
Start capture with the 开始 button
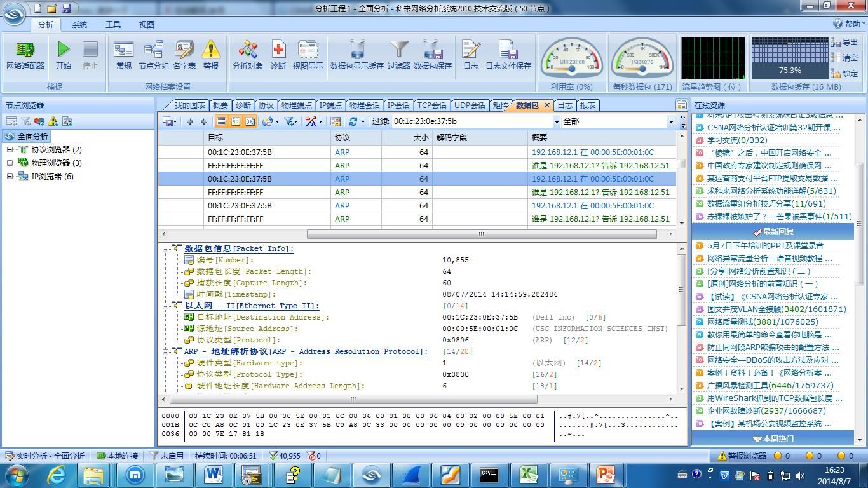click(64, 55)
